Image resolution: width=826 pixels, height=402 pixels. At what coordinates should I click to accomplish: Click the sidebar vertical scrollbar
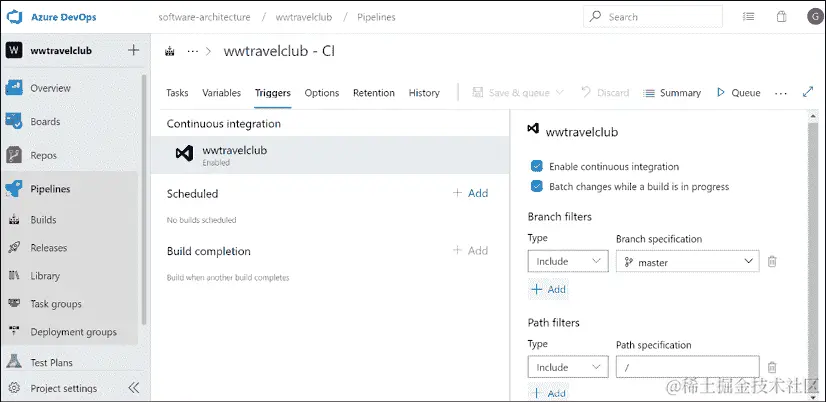[144, 200]
